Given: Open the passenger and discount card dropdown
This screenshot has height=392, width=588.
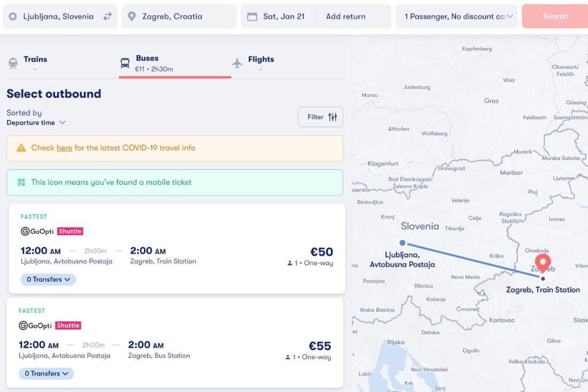Looking at the screenshot, I should [x=457, y=17].
